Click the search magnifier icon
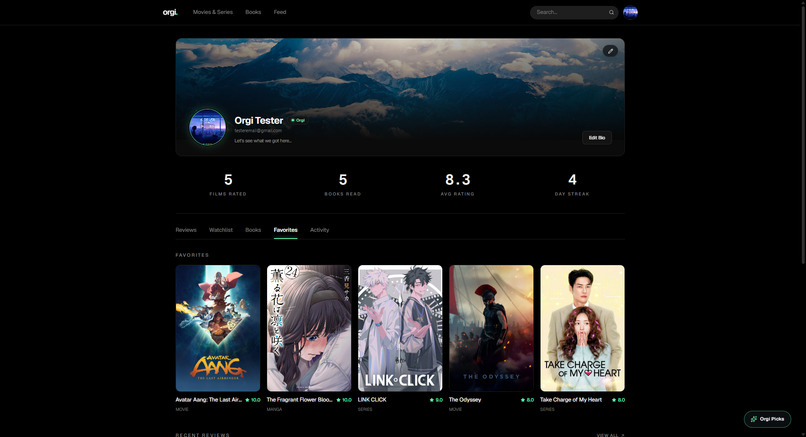806x437 pixels. (611, 12)
